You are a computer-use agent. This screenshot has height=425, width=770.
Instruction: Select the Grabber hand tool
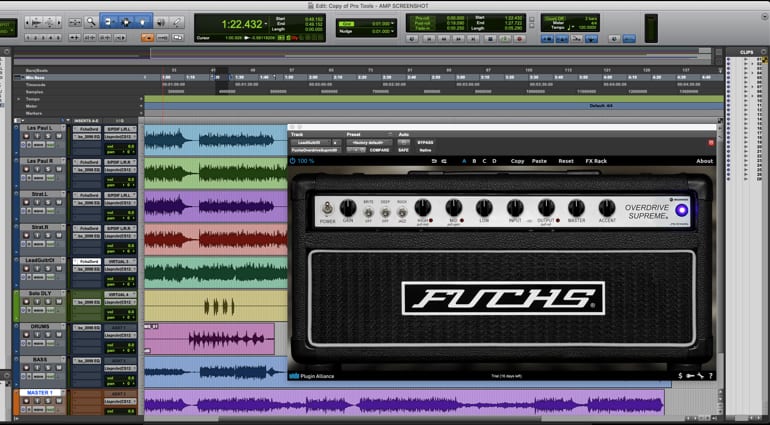[143, 22]
